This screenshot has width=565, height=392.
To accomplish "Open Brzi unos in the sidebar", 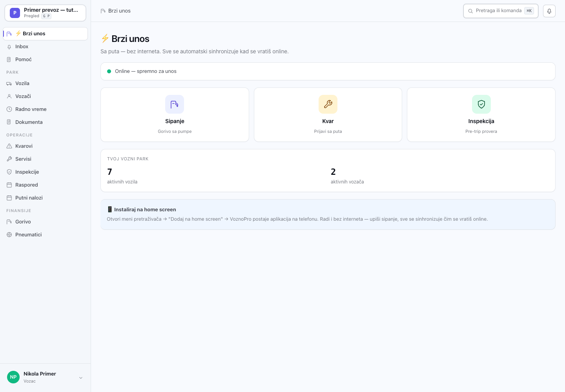I will point(46,34).
